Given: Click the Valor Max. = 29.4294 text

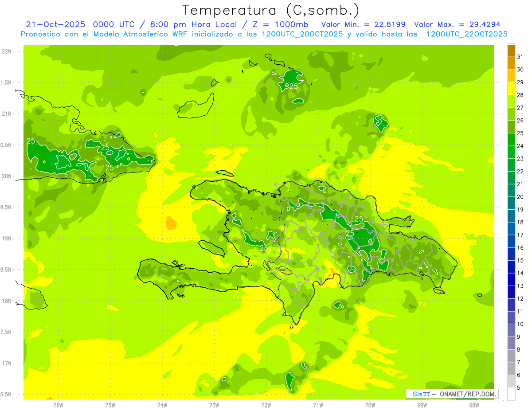Looking at the screenshot, I should 457,24.
